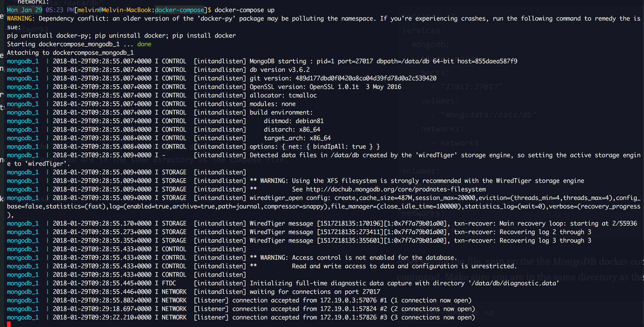Click the git version hash text

click(366, 78)
